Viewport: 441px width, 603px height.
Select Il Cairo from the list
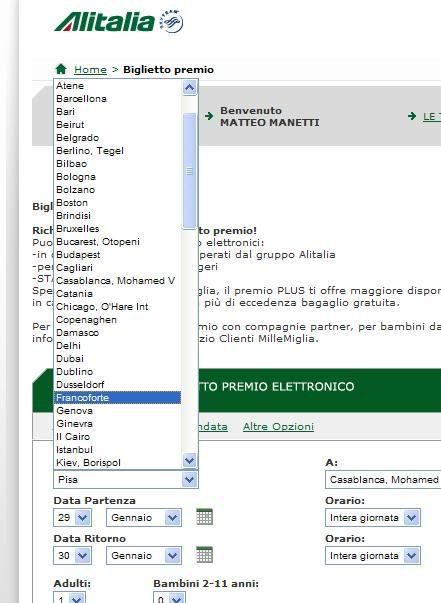point(118,437)
